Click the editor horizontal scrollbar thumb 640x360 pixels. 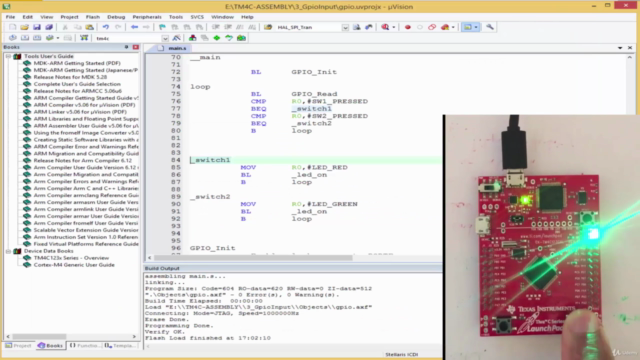253,258
